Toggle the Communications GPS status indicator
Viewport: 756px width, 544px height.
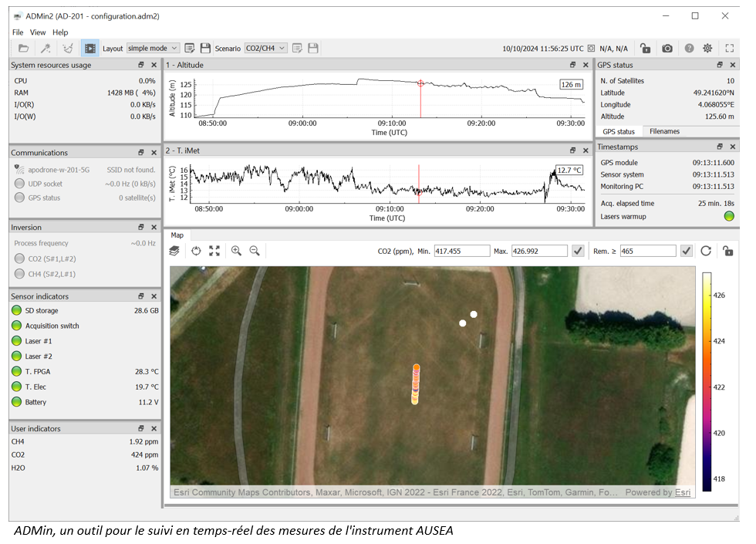(x=19, y=198)
